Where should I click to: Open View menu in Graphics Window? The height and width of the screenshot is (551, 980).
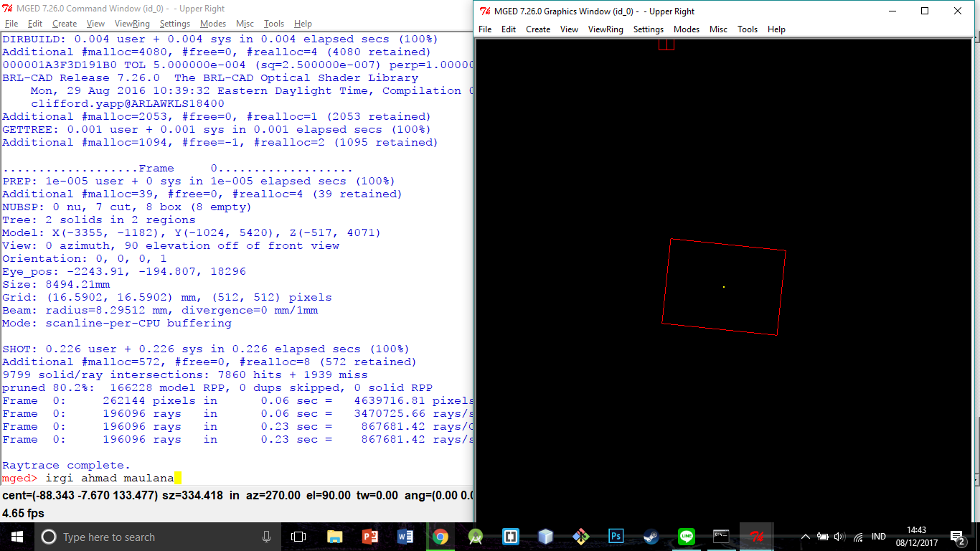click(x=569, y=29)
